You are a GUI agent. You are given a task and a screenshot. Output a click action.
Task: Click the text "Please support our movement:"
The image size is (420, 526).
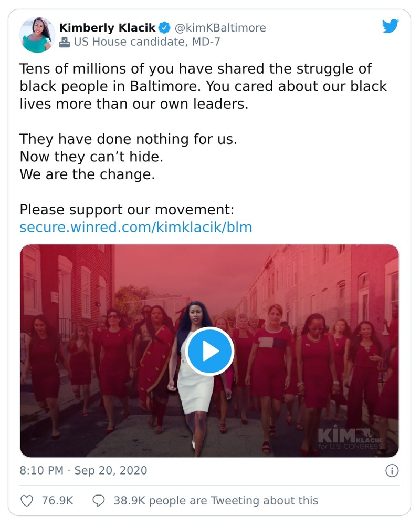(127, 210)
